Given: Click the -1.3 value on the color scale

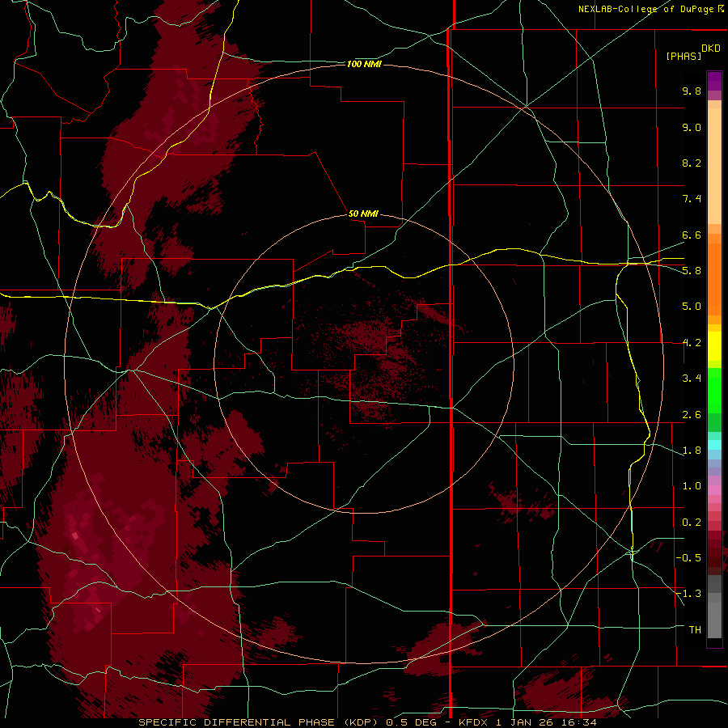Looking at the screenshot, I should [688, 594].
